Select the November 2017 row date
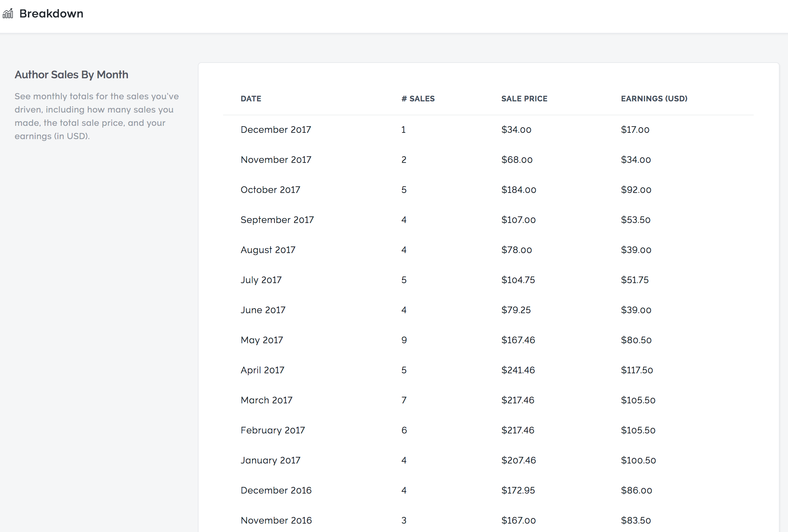 click(x=276, y=160)
